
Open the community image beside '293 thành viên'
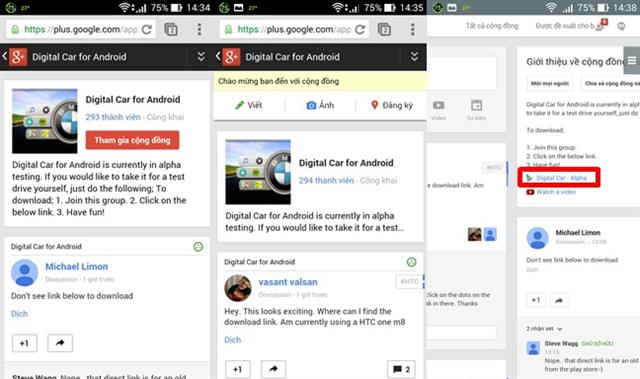tap(44, 121)
